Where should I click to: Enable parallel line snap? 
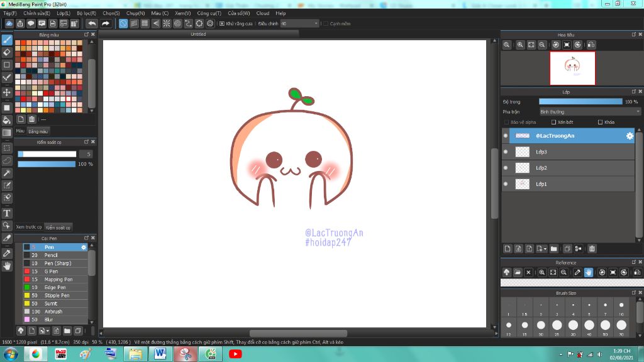pyautogui.click(x=134, y=23)
